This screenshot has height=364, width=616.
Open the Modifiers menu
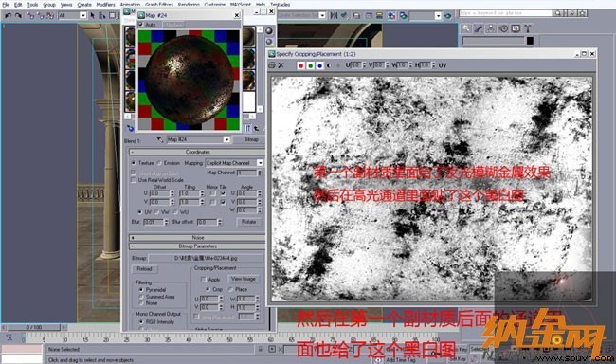pos(105,5)
